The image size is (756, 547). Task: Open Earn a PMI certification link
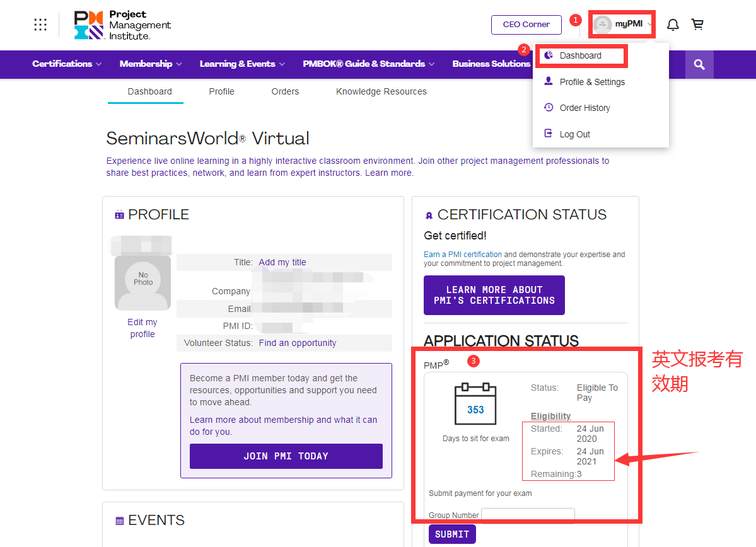point(463,255)
